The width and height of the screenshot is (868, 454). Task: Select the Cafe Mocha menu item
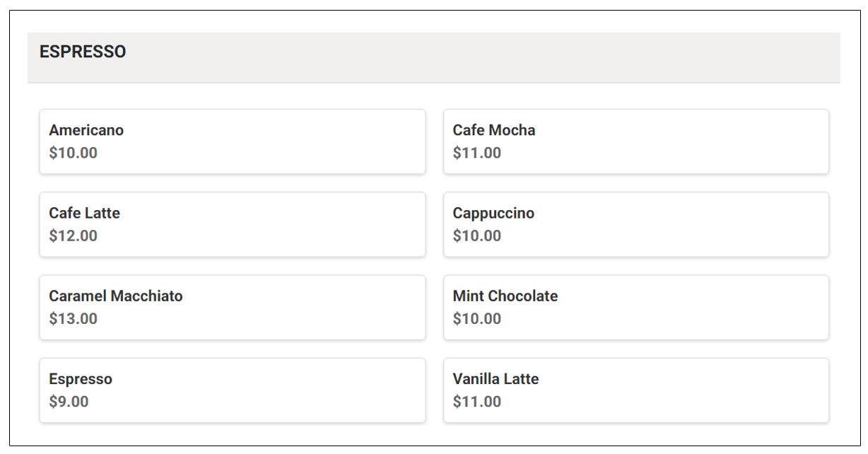click(x=636, y=141)
